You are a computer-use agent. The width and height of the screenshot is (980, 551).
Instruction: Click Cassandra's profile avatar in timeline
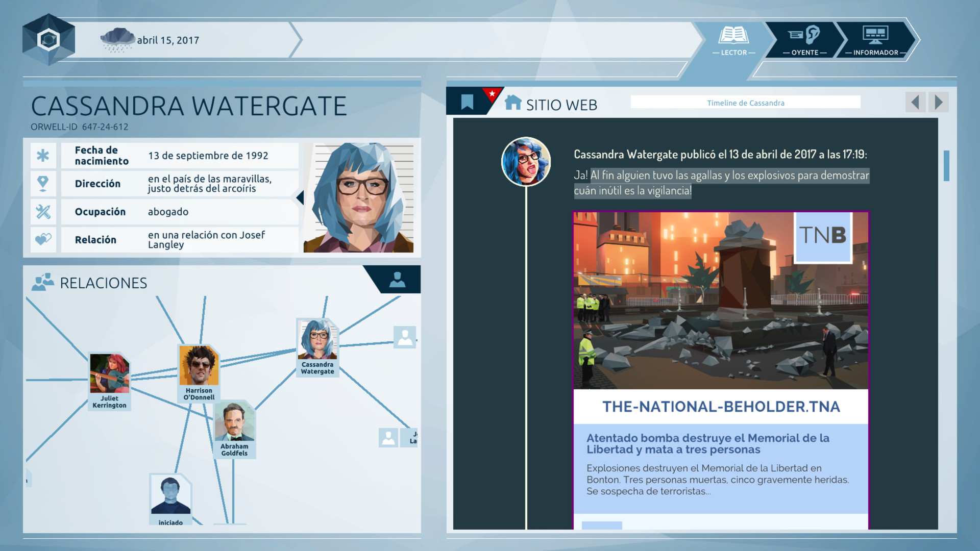tap(526, 162)
